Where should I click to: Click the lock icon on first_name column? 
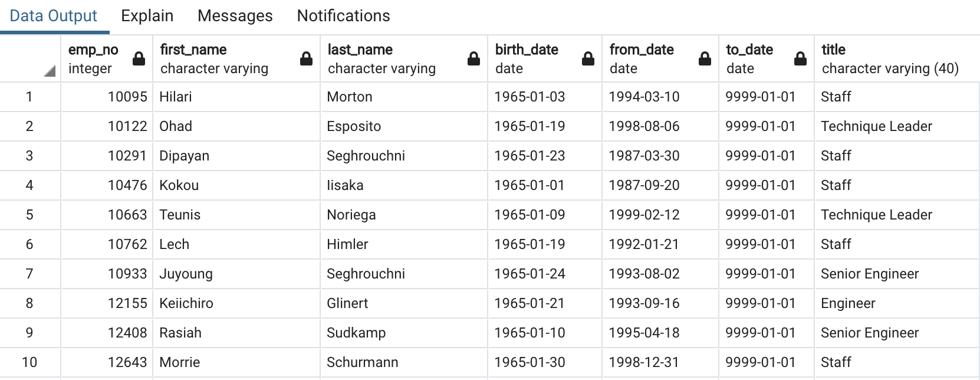point(307,58)
